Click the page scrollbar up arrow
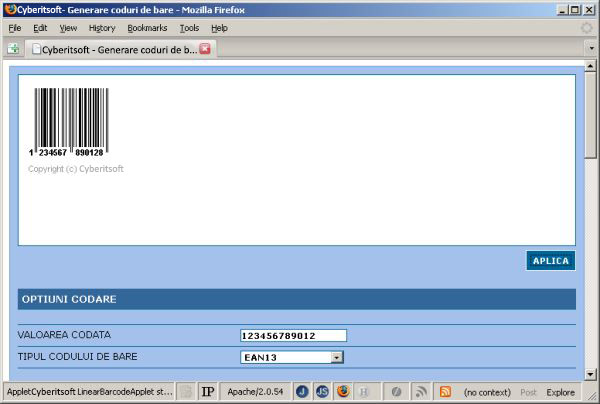The height and width of the screenshot is (404, 600). click(x=590, y=67)
